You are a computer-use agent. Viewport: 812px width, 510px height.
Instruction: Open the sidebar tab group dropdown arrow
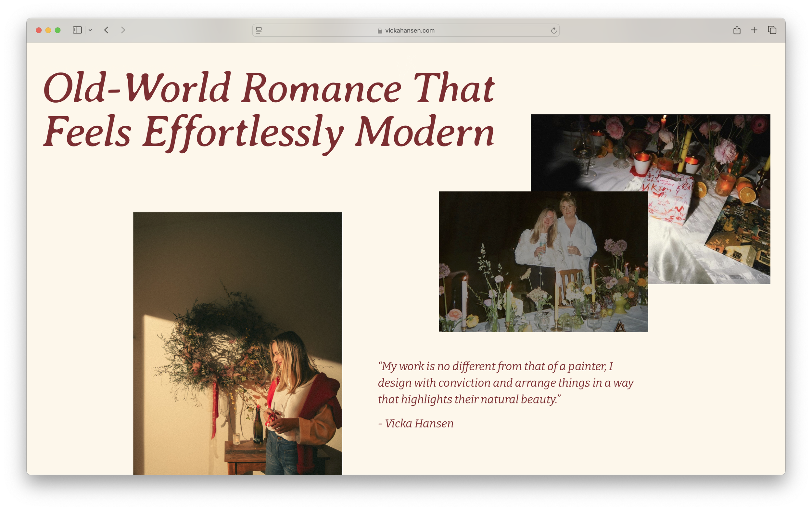pos(90,30)
